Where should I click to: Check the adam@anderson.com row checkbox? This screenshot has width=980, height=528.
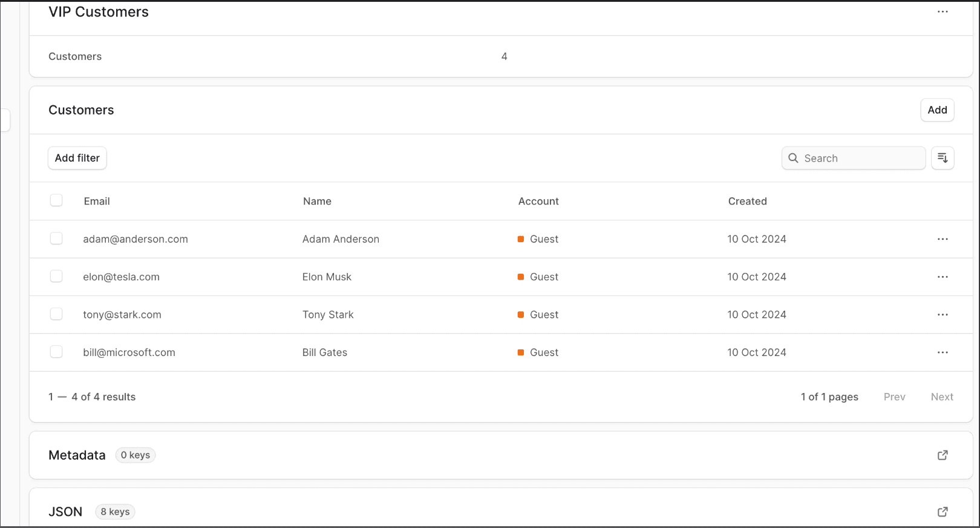56,239
